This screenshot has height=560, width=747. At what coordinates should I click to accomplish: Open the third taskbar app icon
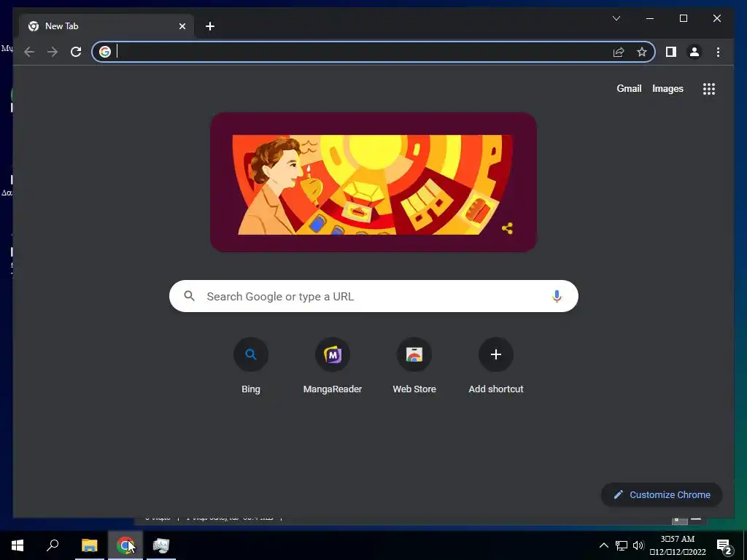pyautogui.click(x=161, y=545)
